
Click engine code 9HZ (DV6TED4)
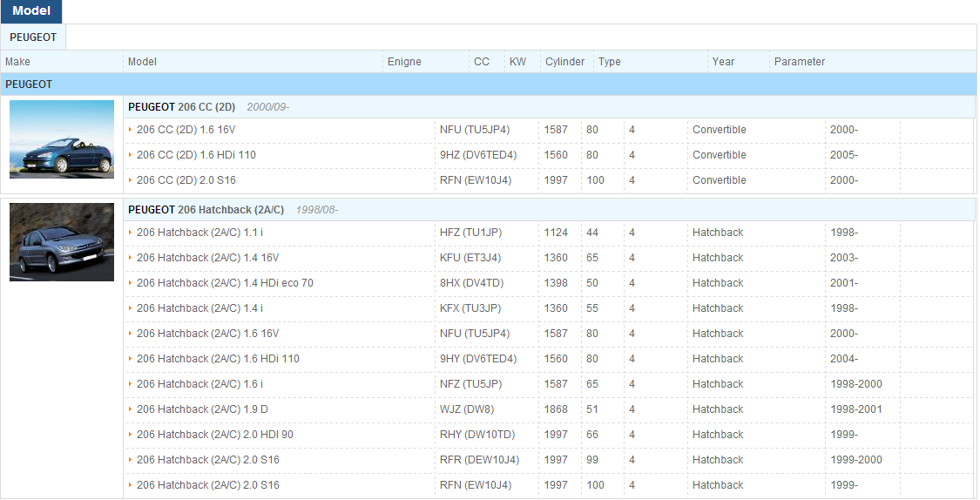click(478, 155)
